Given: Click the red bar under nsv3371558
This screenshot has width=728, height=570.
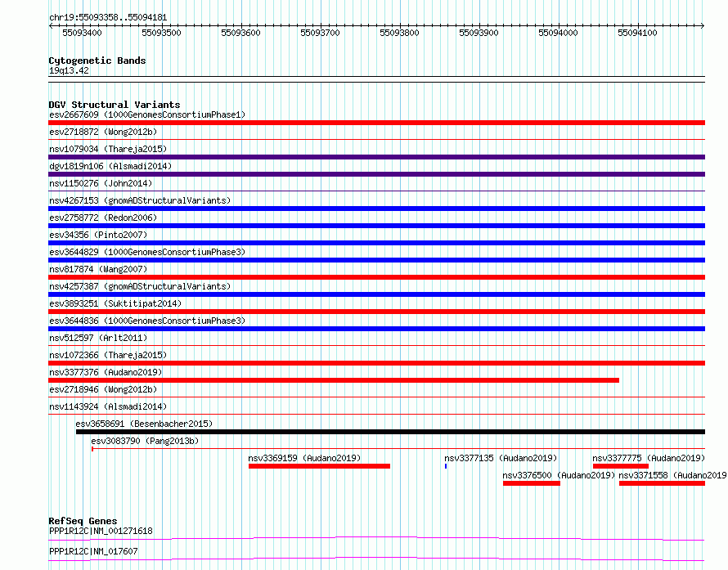Looking at the screenshot, I should click(662, 483).
